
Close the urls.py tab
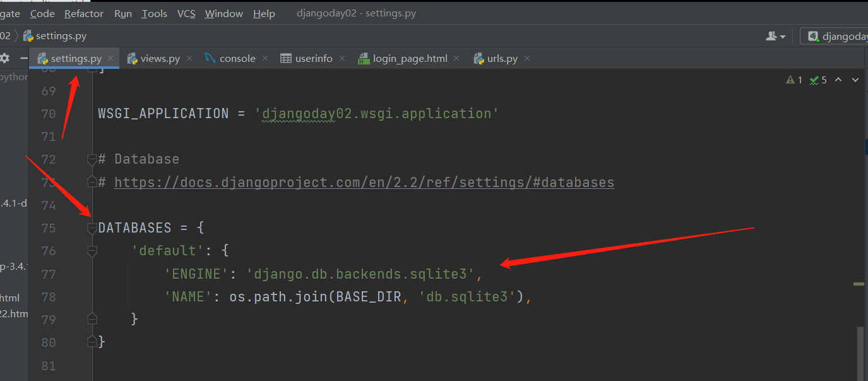[x=527, y=58]
